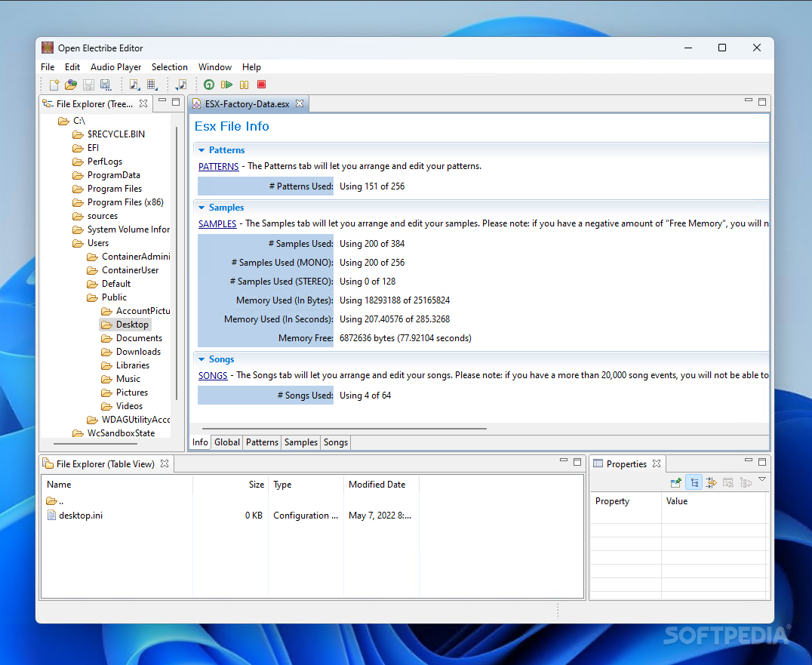This screenshot has height=665, width=812.
Task: Click the green loop playback icon
Action: click(x=209, y=85)
